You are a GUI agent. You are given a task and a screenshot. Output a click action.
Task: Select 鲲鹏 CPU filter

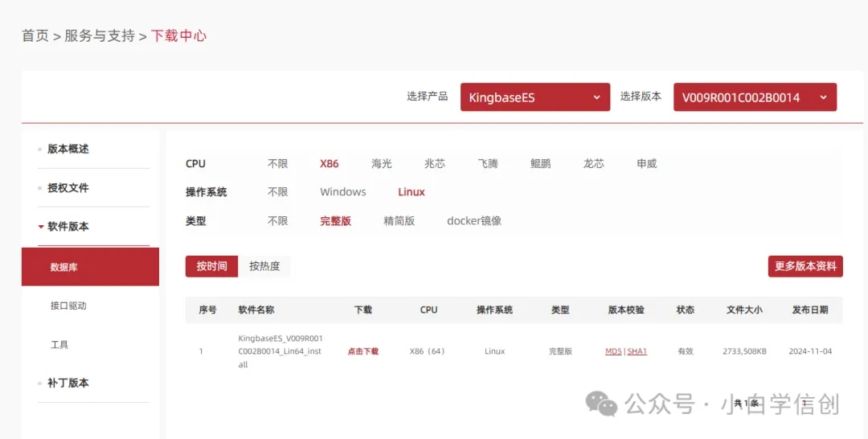click(x=540, y=164)
